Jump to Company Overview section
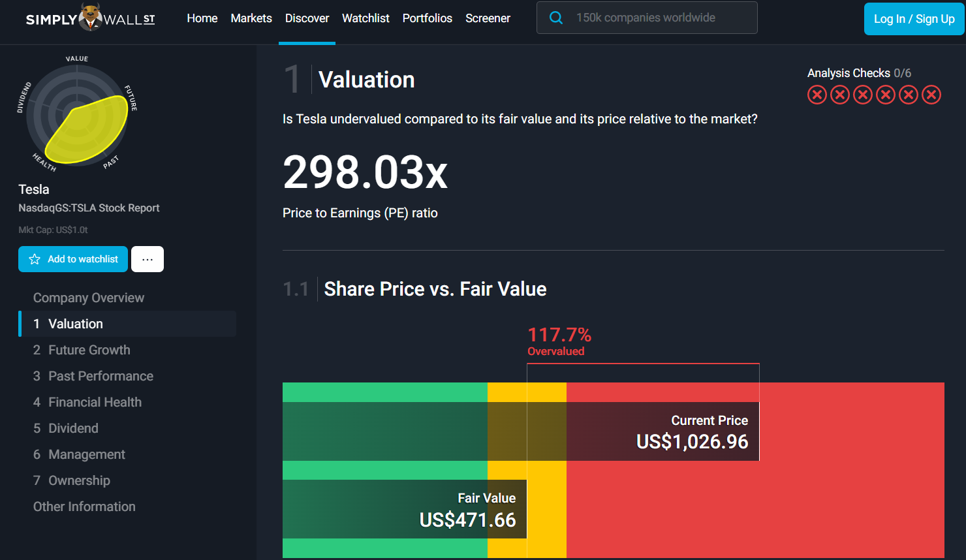Screen dimensions: 966x560 (89, 298)
